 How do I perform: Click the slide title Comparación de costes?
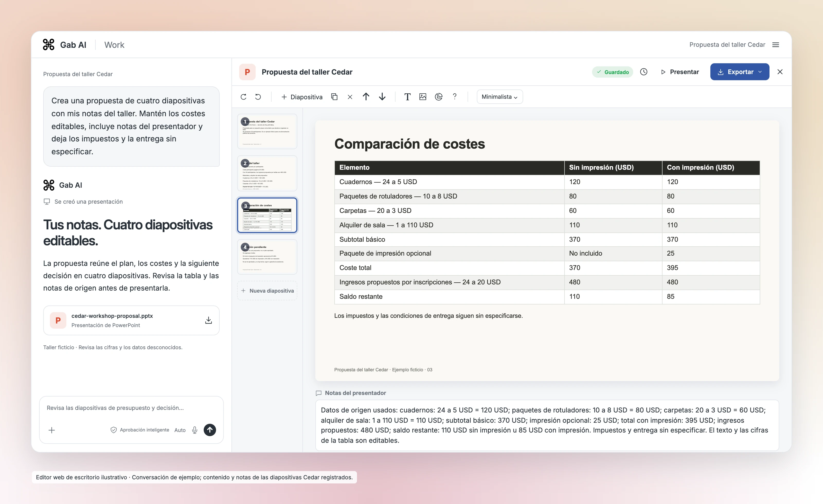(409, 144)
